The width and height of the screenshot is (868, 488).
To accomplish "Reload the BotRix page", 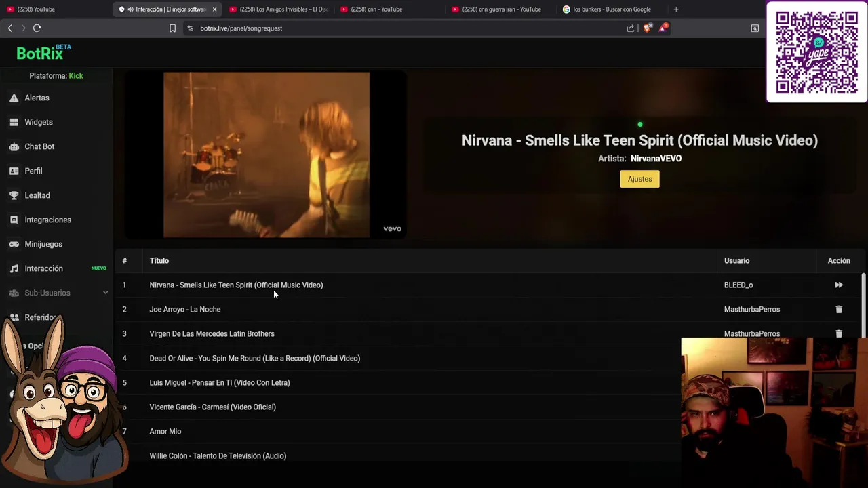I will point(37,28).
